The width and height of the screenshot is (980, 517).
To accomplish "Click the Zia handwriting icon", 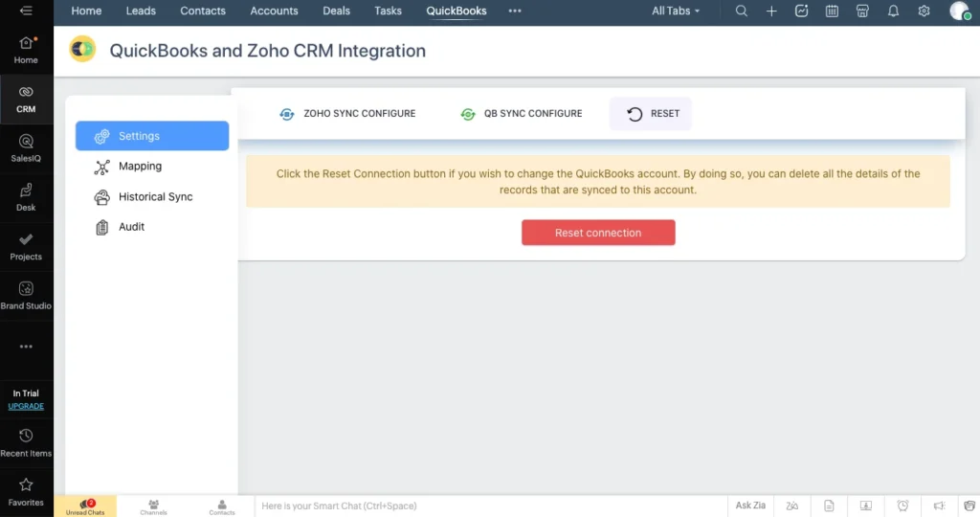I will (791, 506).
